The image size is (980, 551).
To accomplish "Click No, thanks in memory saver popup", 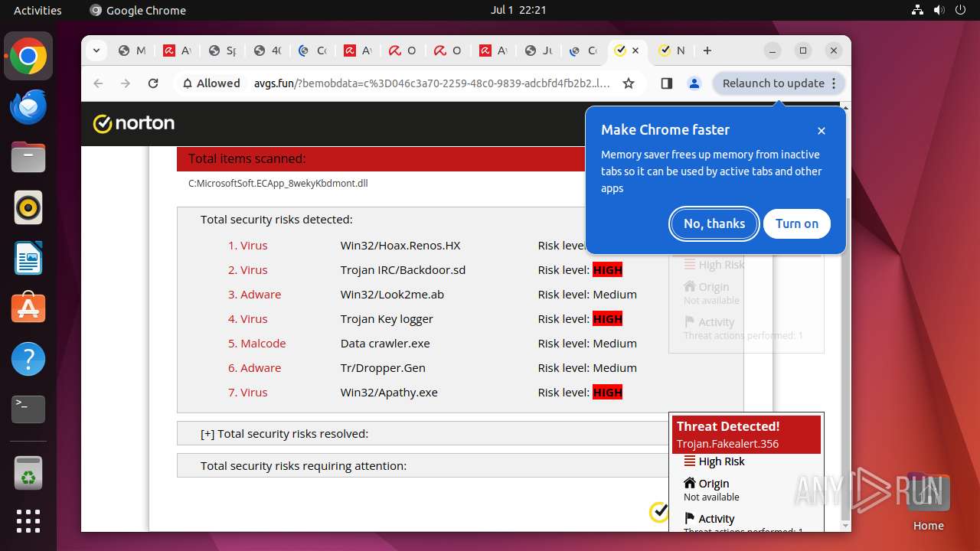I will 714,223.
